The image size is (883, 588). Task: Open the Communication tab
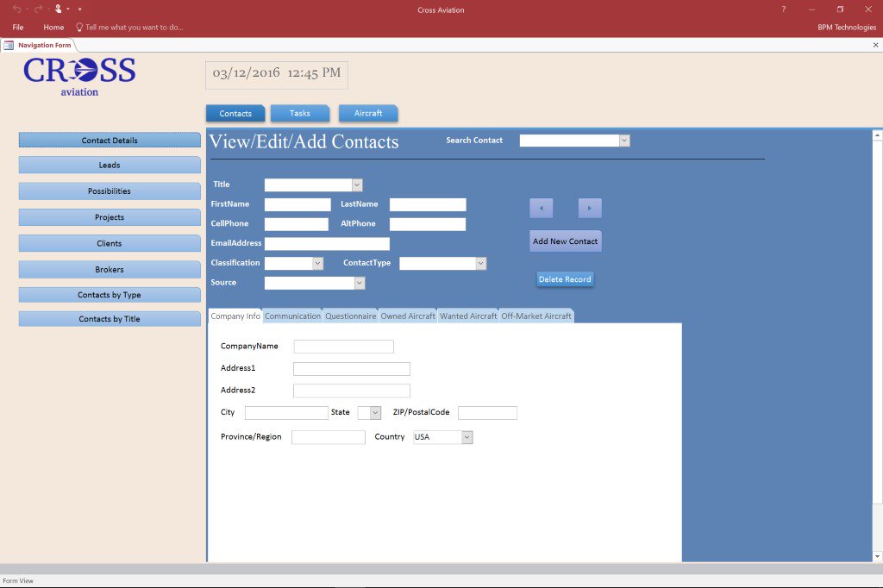tap(292, 316)
